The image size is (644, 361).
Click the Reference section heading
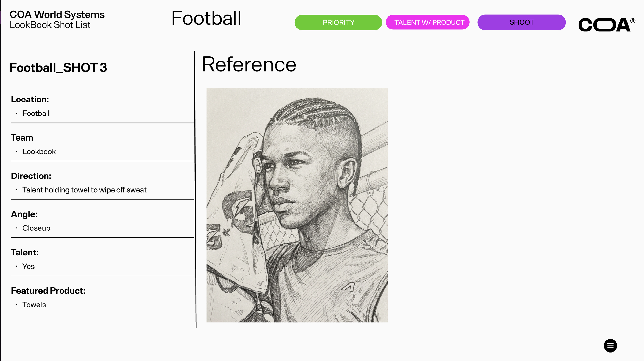(249, 64)
